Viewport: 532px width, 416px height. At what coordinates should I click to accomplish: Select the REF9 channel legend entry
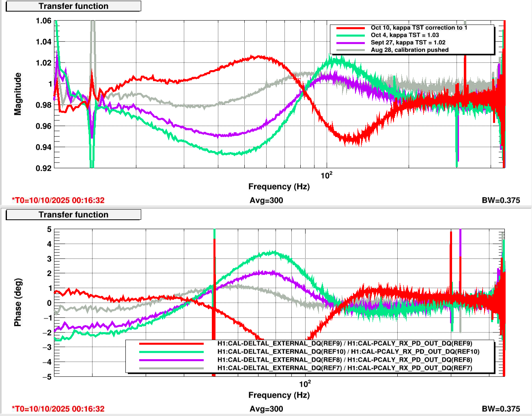coord(345,343)
